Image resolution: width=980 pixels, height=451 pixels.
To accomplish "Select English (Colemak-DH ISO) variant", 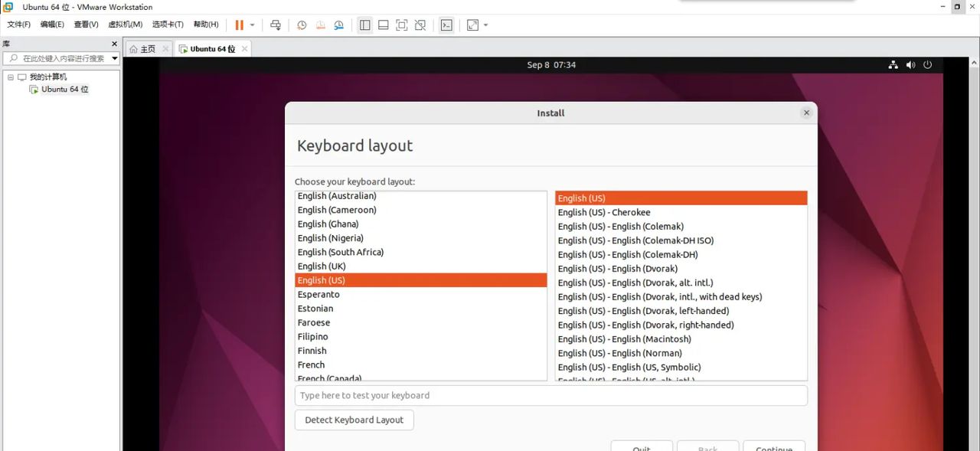I will point(681,240).
